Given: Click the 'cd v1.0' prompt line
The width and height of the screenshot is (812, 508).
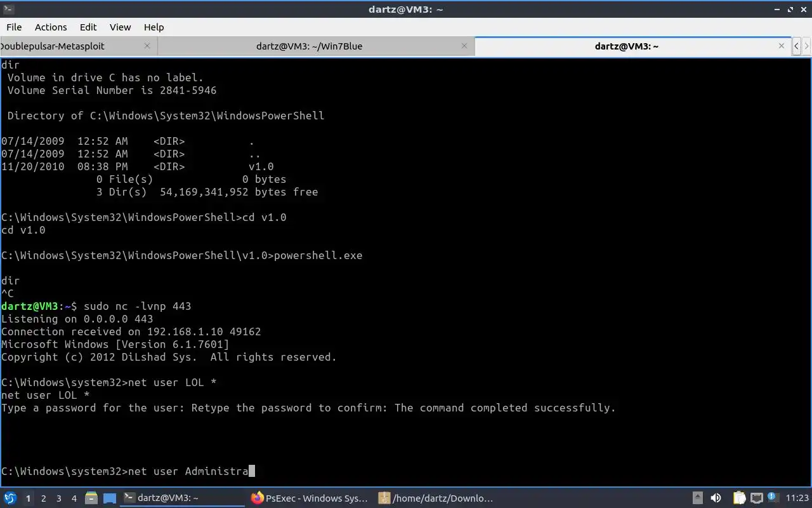Looking at the screenshot, I should 143,217.
